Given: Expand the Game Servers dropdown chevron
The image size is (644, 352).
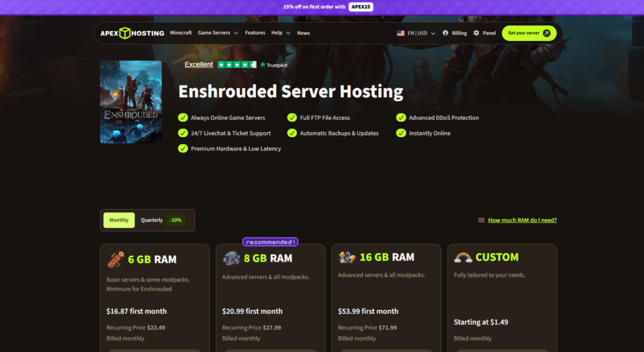Looking at the screenshot, I should pos(236,33).
